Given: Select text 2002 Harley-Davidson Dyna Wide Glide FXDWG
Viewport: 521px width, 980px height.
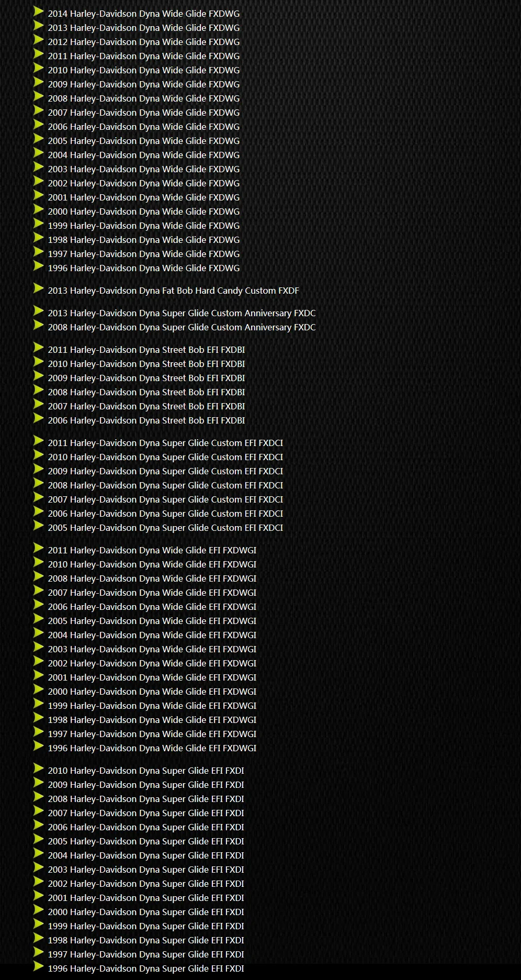Looking at the screenshot, I should pyautogui.click(x=144, y=183).
